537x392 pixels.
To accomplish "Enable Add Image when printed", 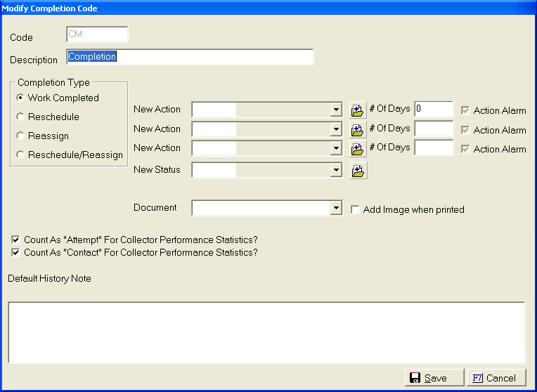I will click(x=356, y=210).
